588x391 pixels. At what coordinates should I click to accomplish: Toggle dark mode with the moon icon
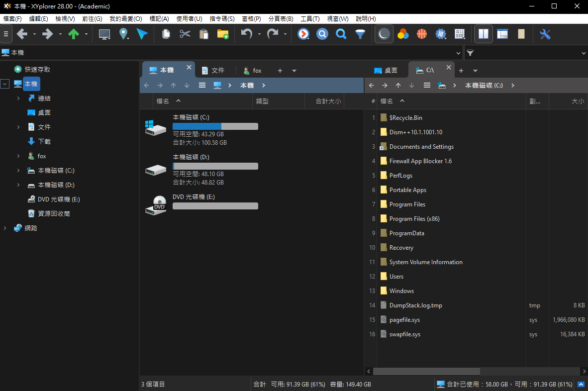(384, 34)
